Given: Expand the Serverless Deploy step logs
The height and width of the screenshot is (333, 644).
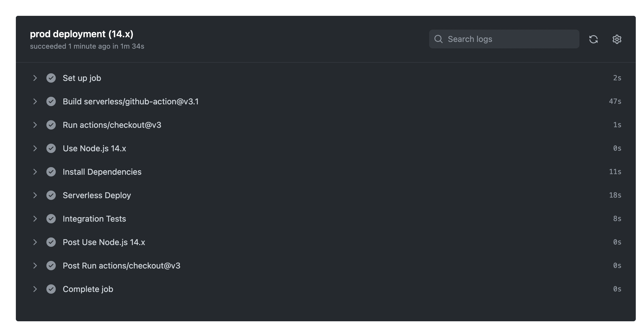Looking at the screenshot, I should tap(35, 195).
